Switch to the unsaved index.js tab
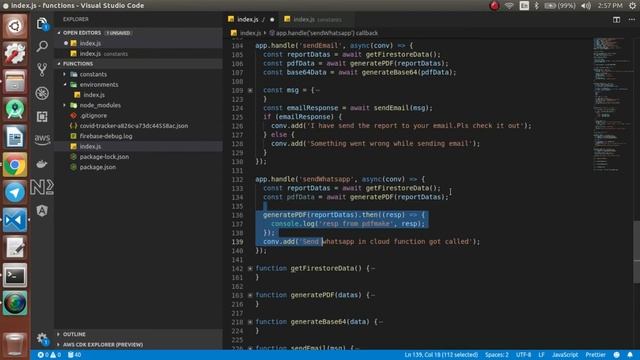Screen dimensions: 640x360 [251, 19]
